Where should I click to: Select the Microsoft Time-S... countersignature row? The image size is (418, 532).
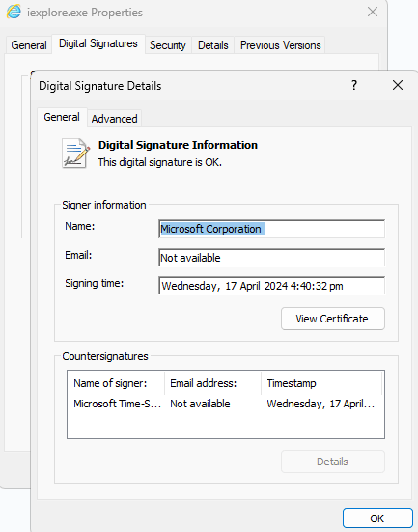pyautogui.click(x=226, y=404)
